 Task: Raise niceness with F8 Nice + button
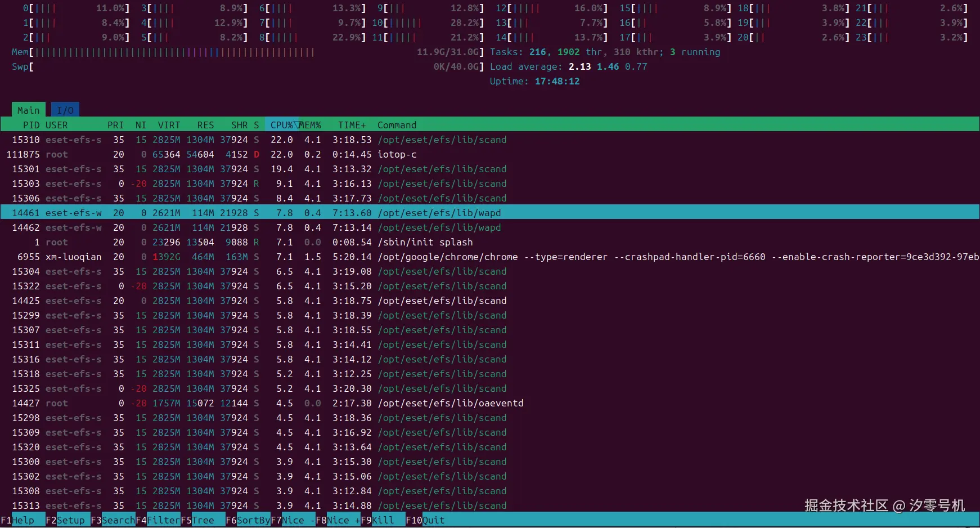coord(338,520)
